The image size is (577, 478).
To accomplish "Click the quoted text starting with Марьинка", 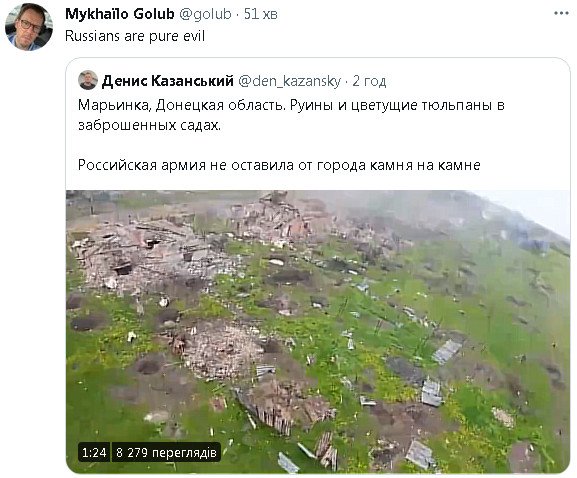I will pyautogui.click(x=291, y=115).
